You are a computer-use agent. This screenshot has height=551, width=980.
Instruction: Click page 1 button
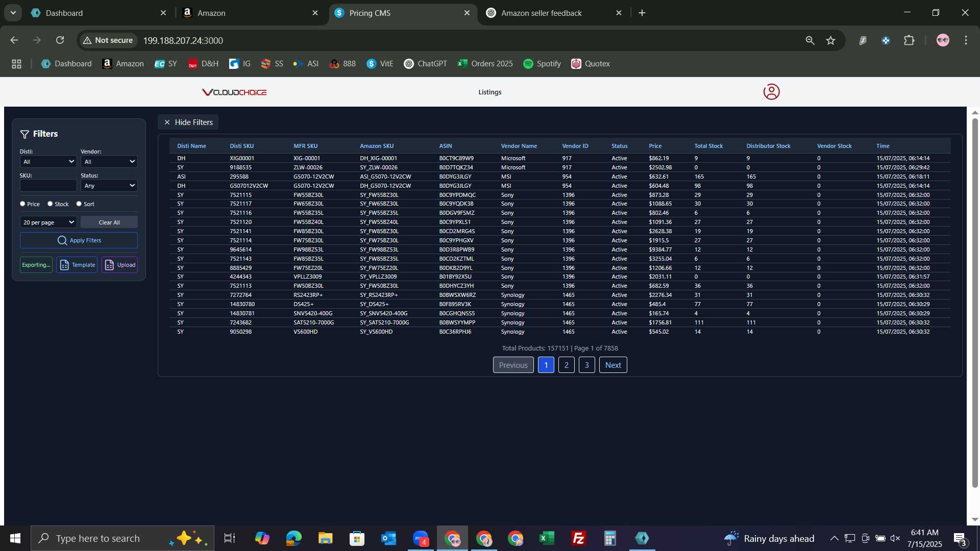(x=546, y=365)
